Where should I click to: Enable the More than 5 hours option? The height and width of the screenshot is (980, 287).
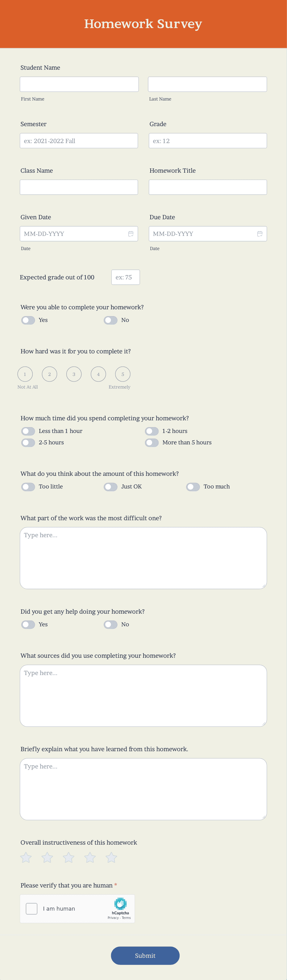tap(152, 443)
